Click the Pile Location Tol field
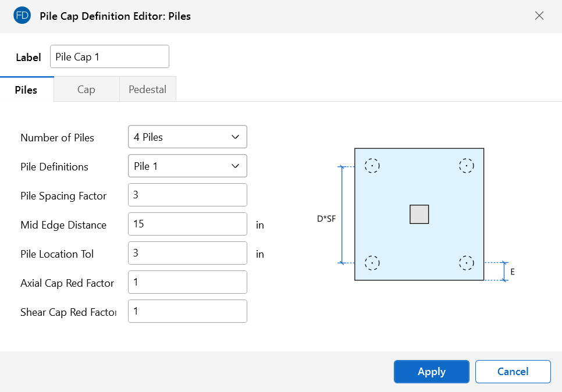Screen dimensions: 562x392 click(x=187, y=254)
